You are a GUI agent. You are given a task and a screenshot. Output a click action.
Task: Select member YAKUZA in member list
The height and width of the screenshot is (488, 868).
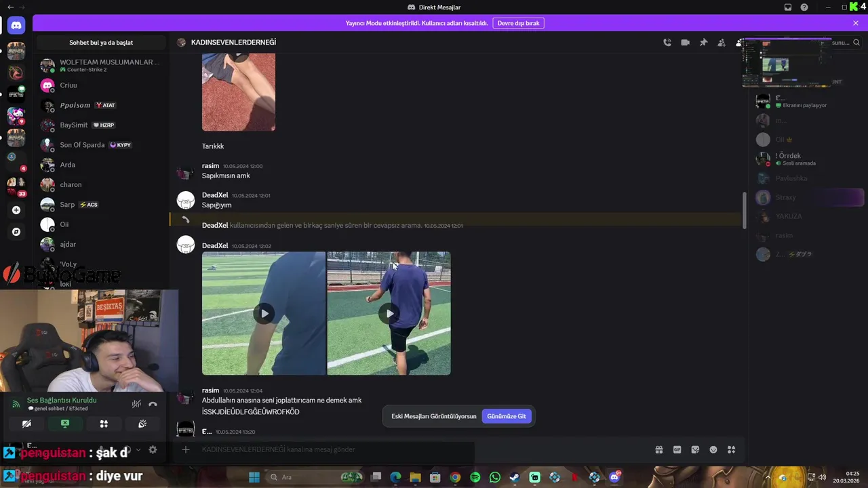(810, 216)
